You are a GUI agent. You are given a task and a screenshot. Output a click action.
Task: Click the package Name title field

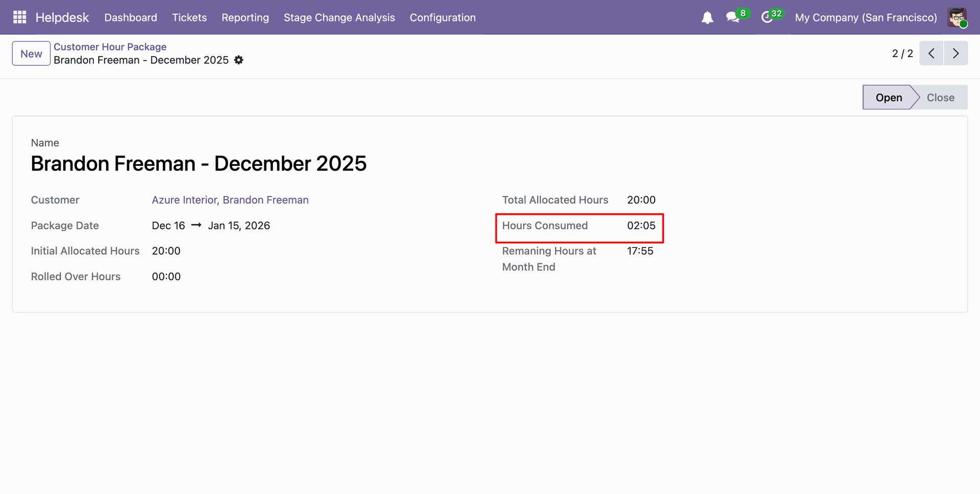click(x=199, y=164)
